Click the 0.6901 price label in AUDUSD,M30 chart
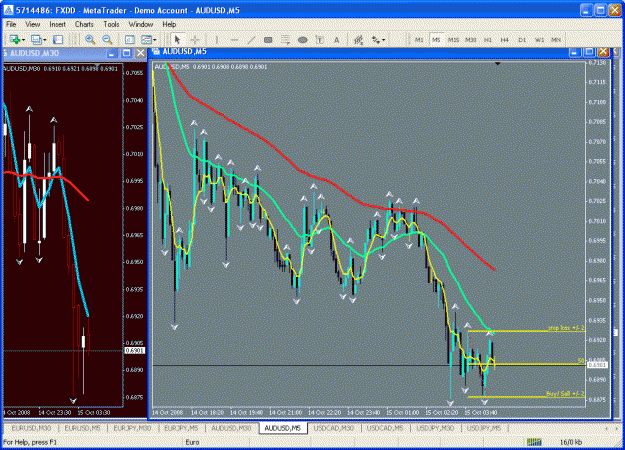 (135, 351)
